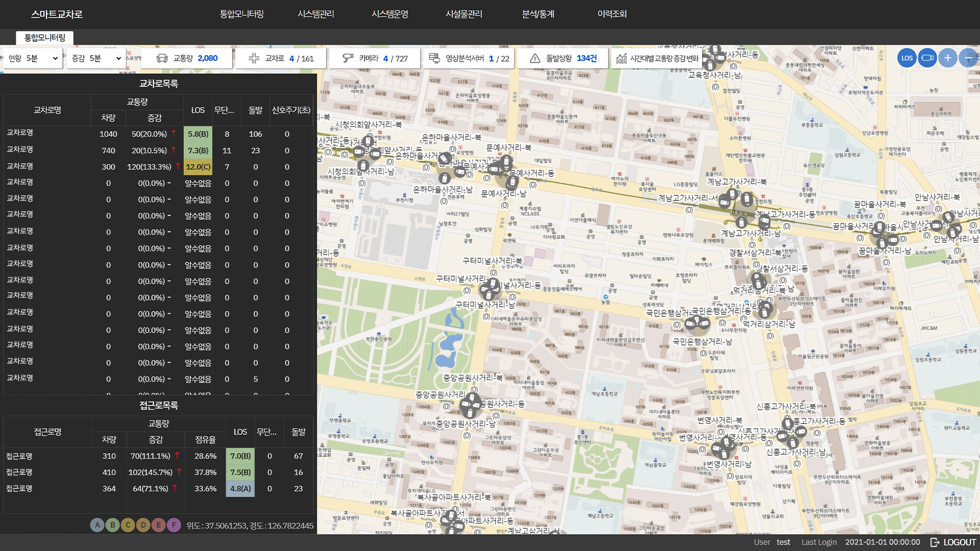Open the 시설물관리 menu
Image resolution: width=980 pixels, height=551 pixels.
[464, 14]
